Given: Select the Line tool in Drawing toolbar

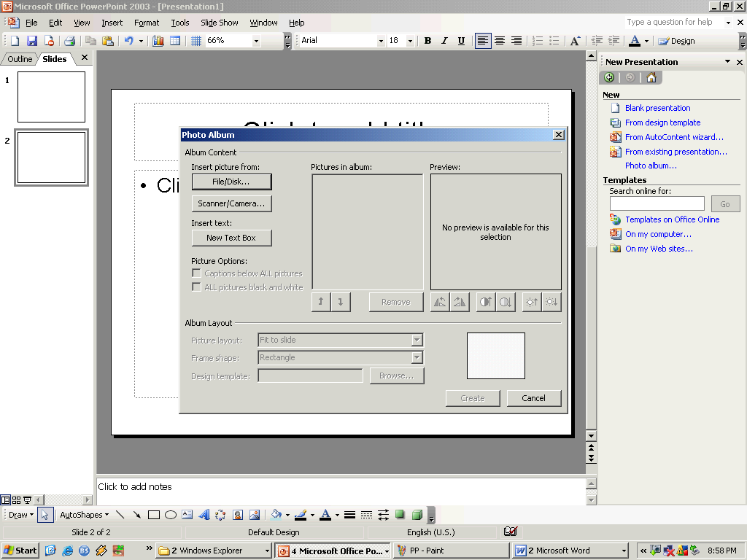Looking at the screenshot, I should (x=120, y=515).
